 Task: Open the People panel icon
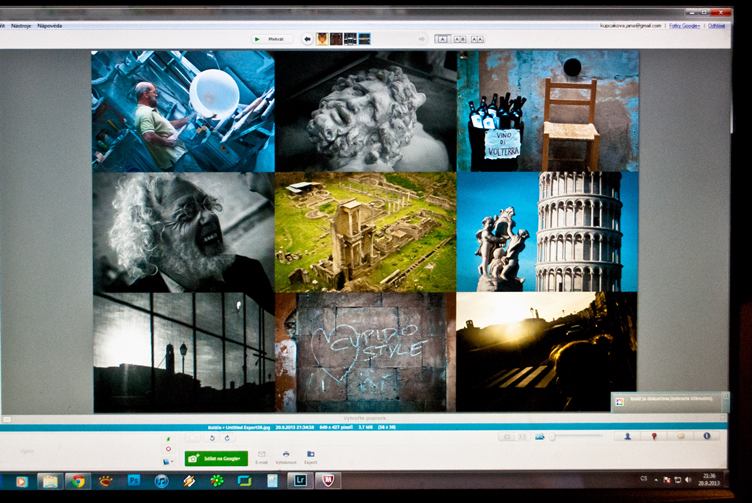click(x=627, y=436)
